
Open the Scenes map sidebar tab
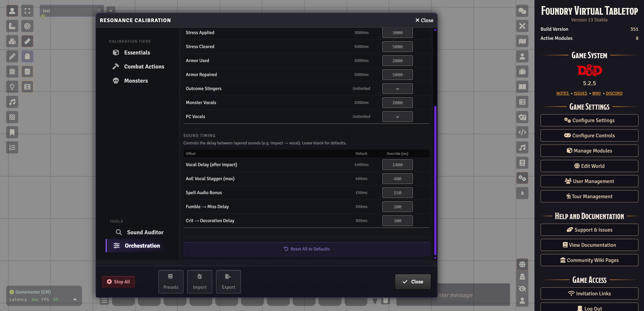[522, 41]
